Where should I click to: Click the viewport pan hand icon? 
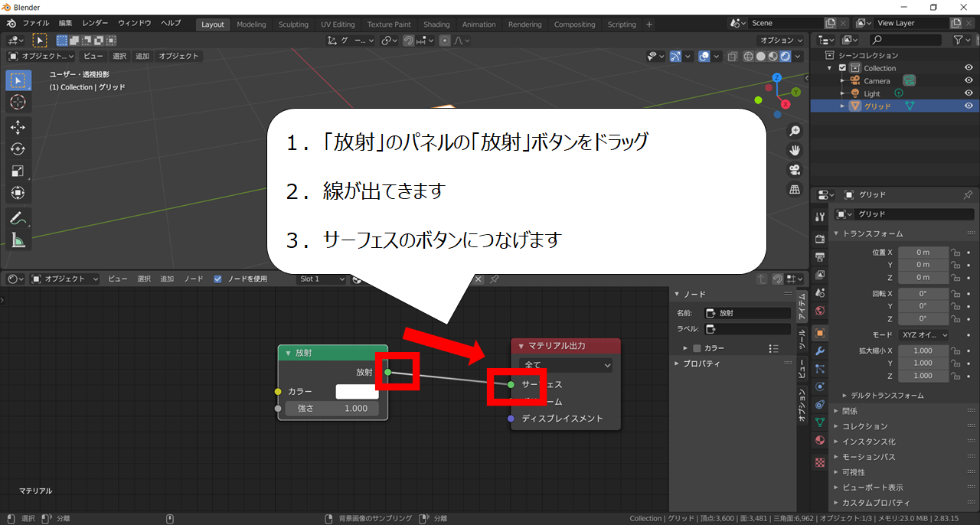[x=795, y=150]
